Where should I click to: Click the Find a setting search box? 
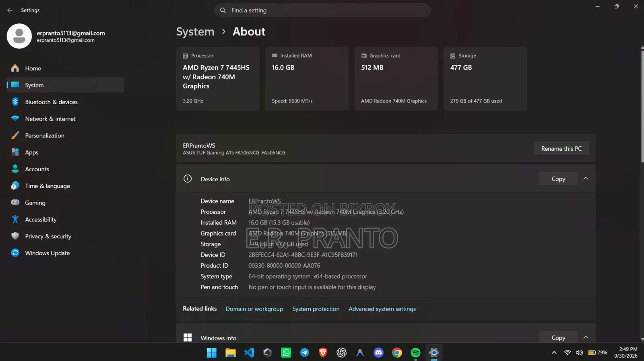322,10
